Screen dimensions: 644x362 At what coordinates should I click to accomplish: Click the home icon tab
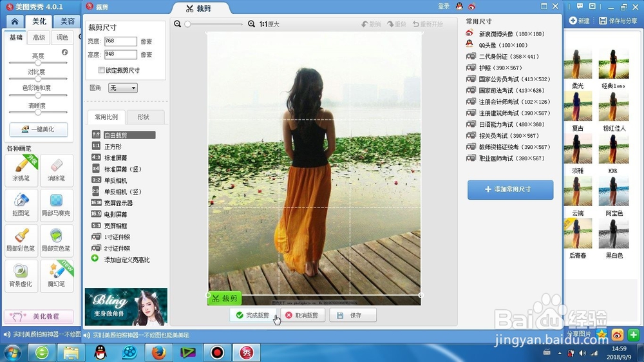coord(15,21)
